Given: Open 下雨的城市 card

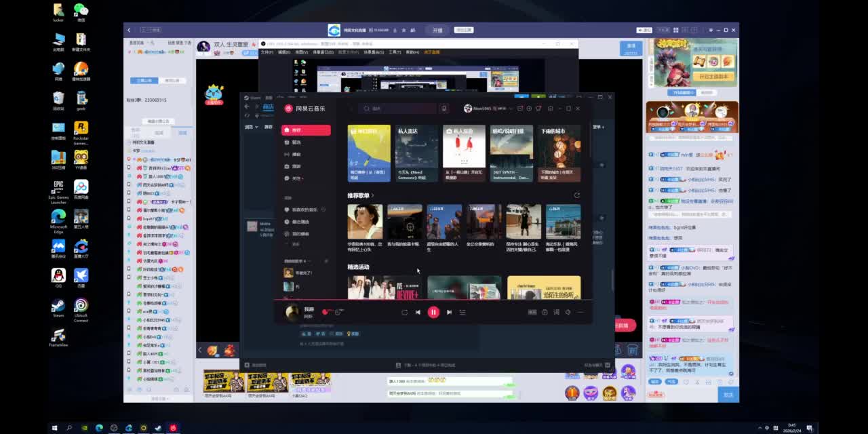Looking at the screenshot, I should pos(559,153).
